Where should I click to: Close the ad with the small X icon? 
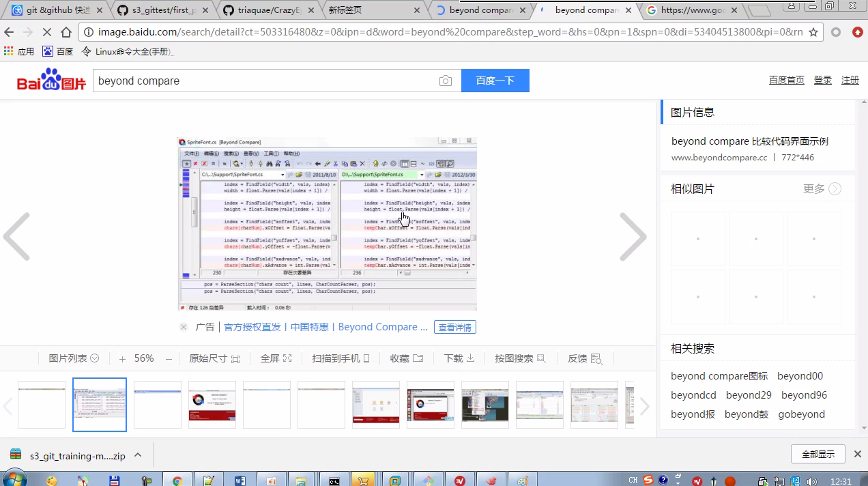[184, 327]
